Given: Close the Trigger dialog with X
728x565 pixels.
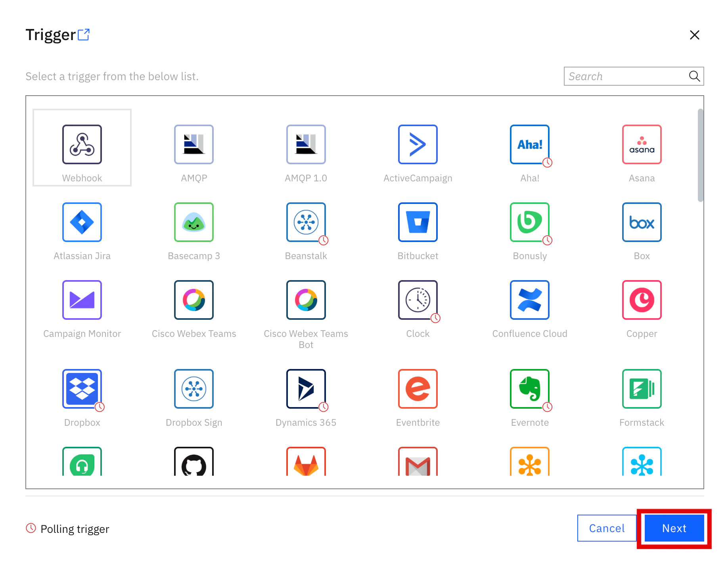Looking at the screenshot, I should tap(695, 35).
